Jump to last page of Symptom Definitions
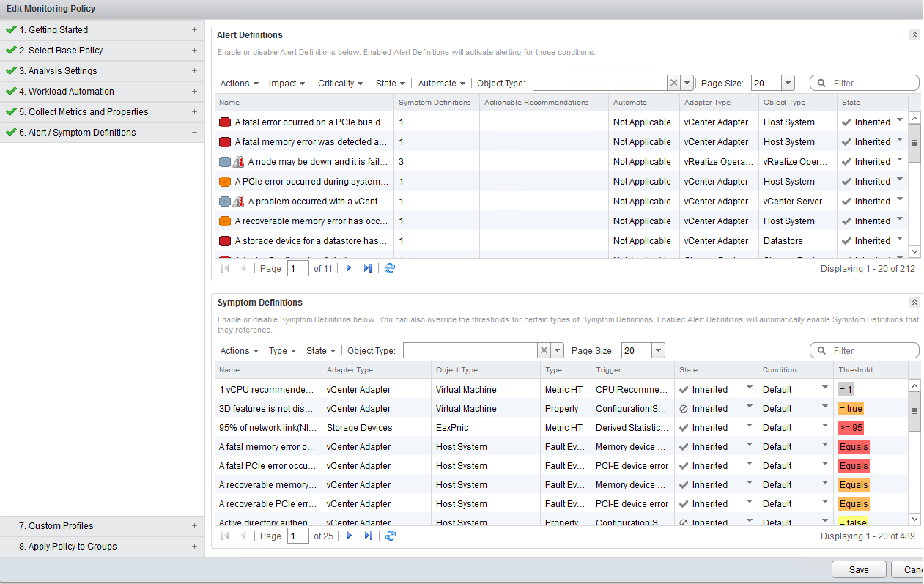This screenshot has width=924, height=584. pos(368,536)
